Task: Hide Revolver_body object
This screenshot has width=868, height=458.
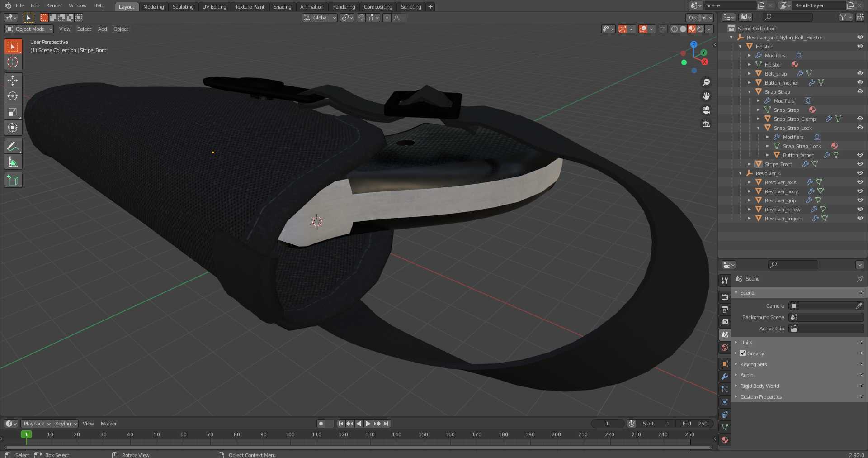Action: (x=860, y=191)
